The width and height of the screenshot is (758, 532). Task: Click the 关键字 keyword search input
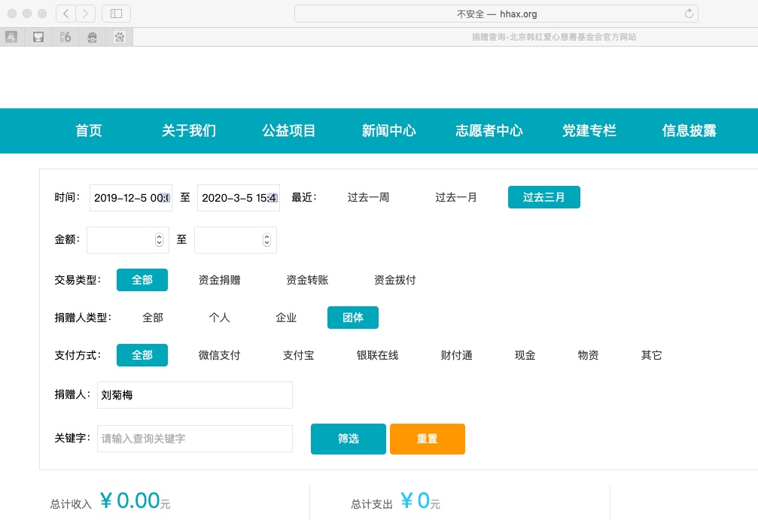(x=194, y=439)
